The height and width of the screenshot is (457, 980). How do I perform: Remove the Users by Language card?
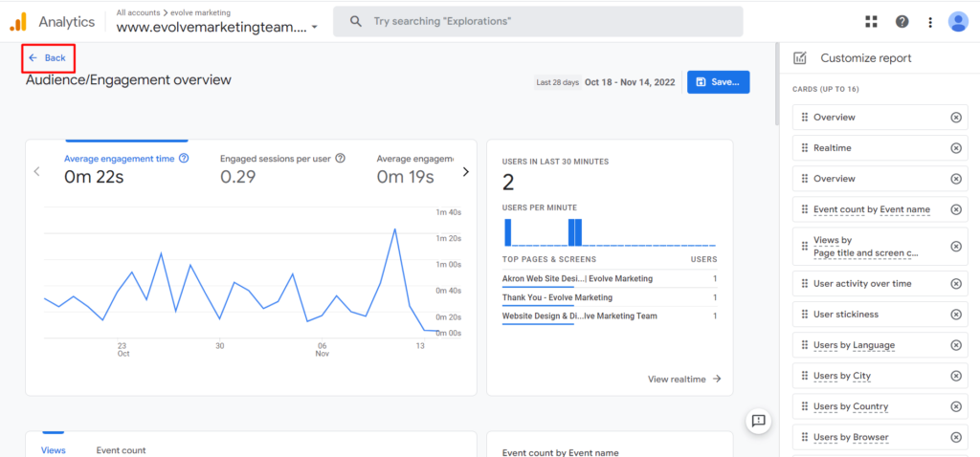956,344
